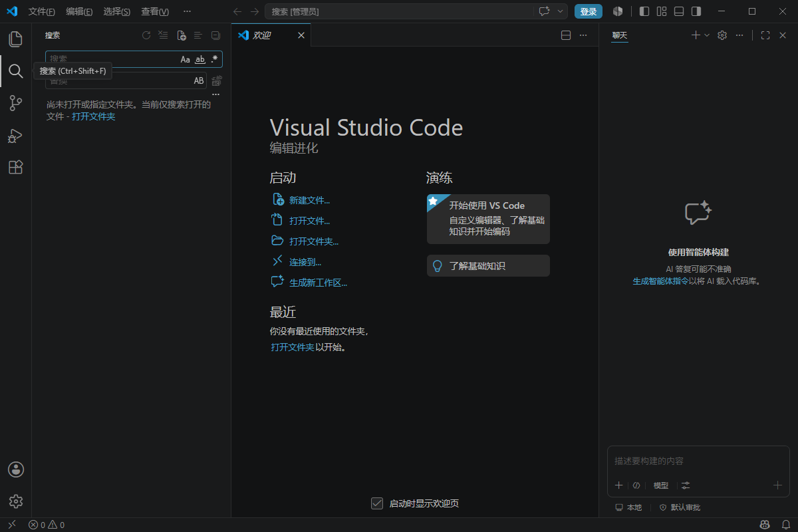This screenshot has height=532, width=798.
Task: Click 生成智能体指令 link in chat
Action: [x=660, y=281]
